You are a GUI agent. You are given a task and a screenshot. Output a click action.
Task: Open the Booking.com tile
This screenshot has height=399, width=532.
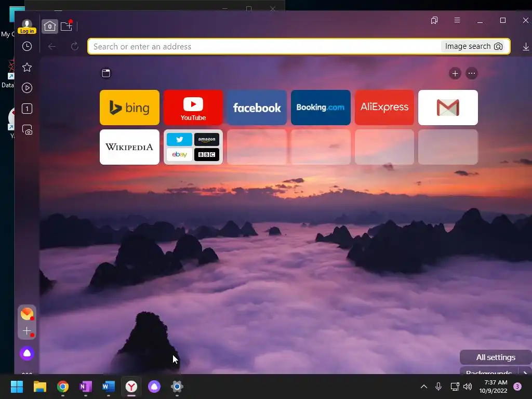321,108
